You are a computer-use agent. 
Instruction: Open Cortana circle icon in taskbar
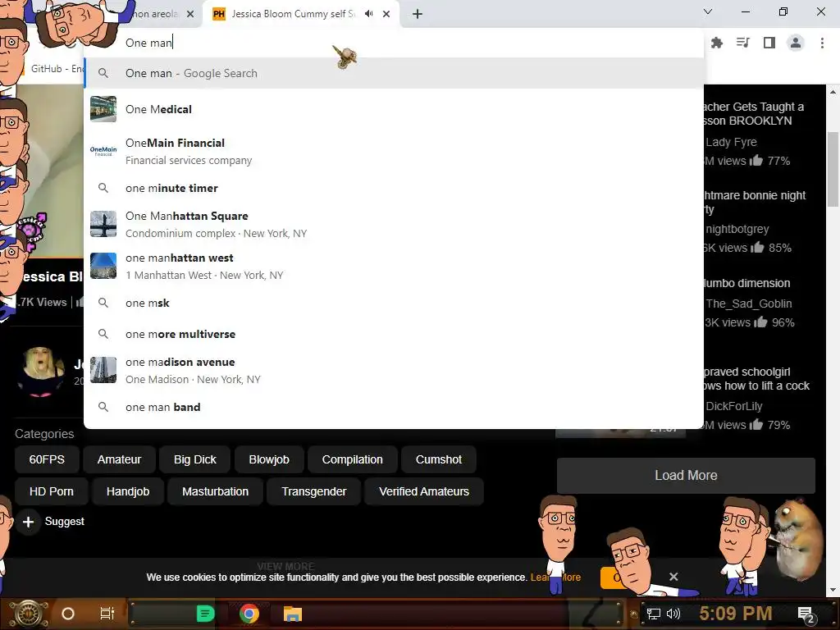point(68,614)
